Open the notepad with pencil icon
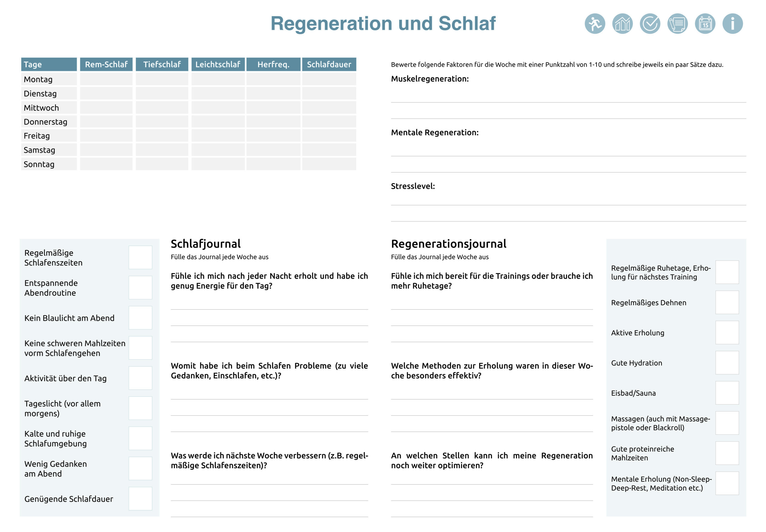766x532 pixels. point(677,24)
